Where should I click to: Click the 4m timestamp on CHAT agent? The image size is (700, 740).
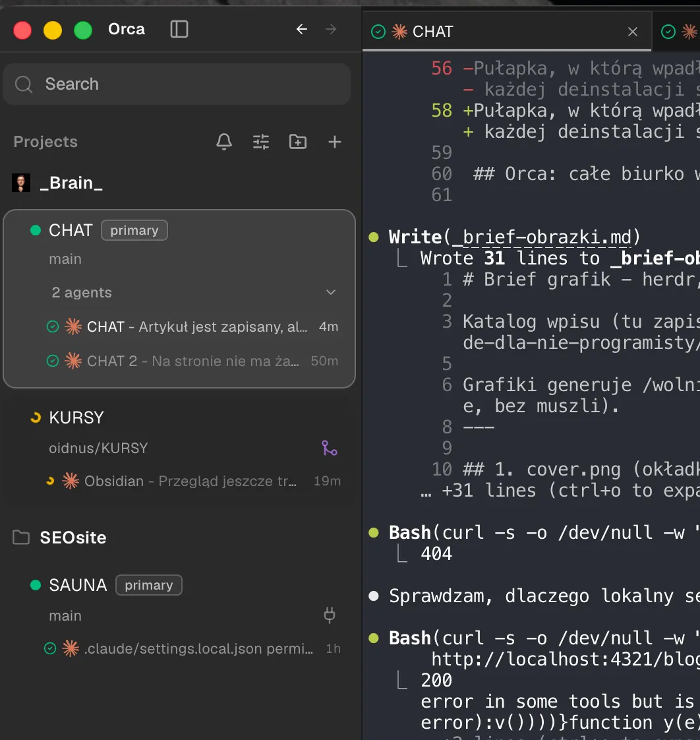[328, 326]
